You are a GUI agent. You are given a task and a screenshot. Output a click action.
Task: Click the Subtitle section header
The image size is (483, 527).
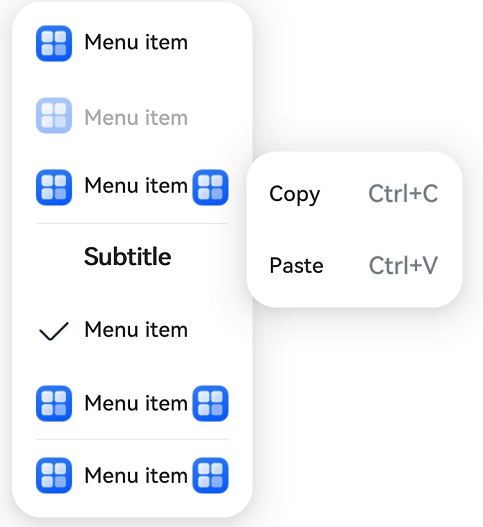point(128,257)
